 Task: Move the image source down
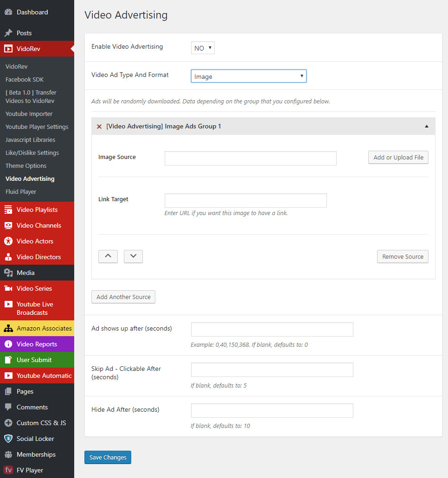tap(133, 256)
